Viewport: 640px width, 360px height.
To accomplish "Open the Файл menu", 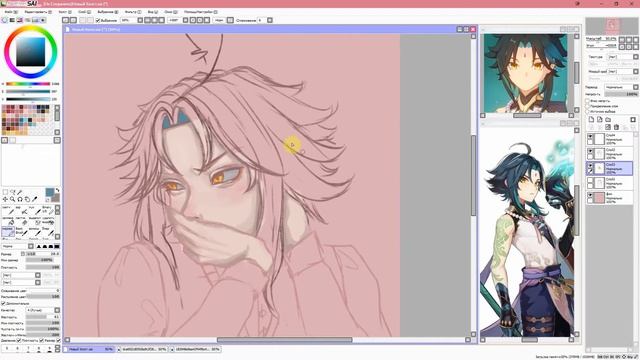I will point(10,12).
